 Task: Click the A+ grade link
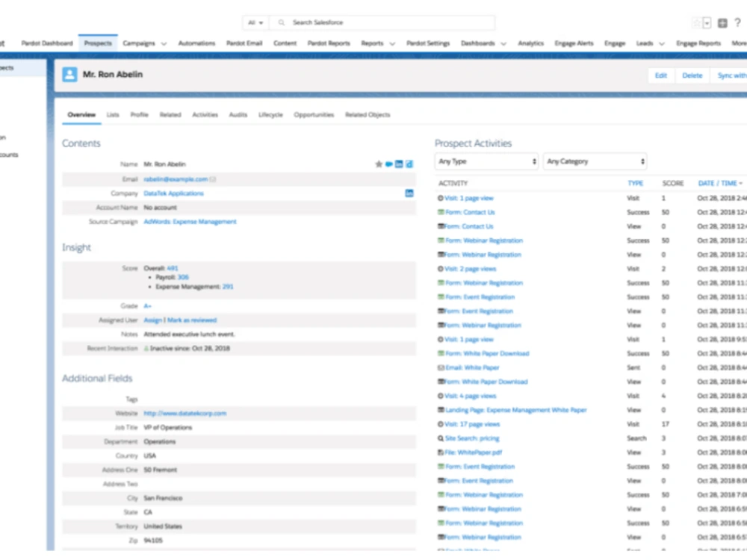point(148,306)
